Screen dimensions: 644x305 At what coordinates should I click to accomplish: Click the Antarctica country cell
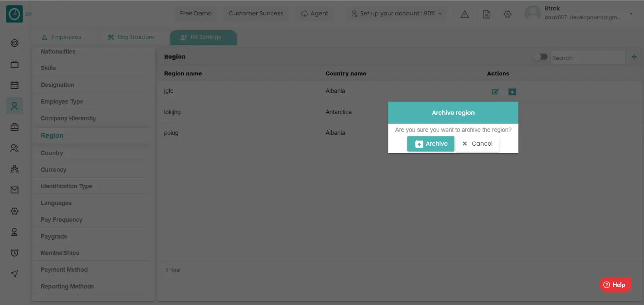point(339,112)
